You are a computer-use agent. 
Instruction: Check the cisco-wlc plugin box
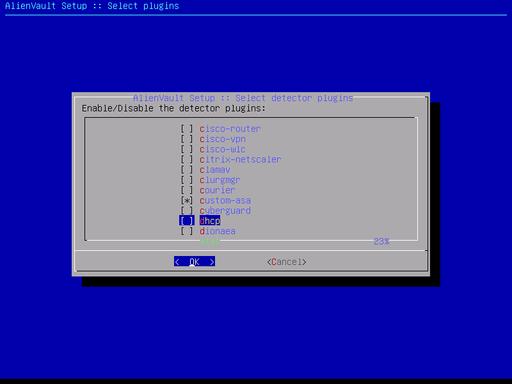(x=187, y=149)
